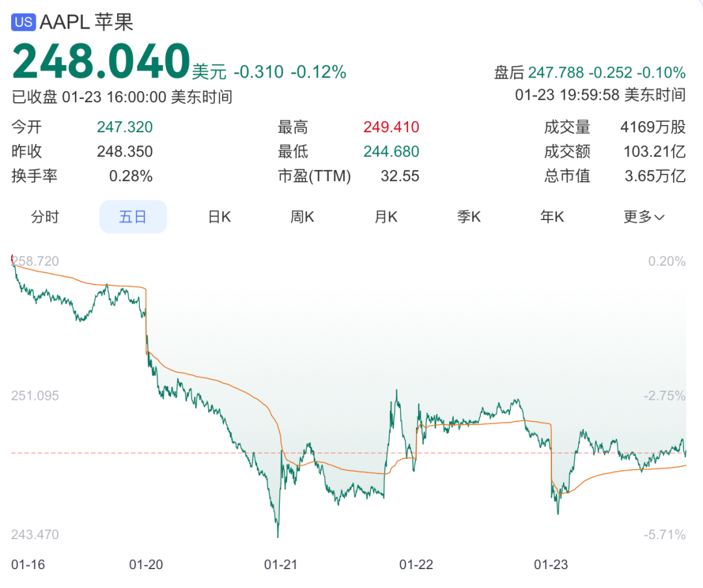The height and width of the screenshot is (588, 703).
Task: Click the 总市值 value 3.65万亿
Action: 654,176
